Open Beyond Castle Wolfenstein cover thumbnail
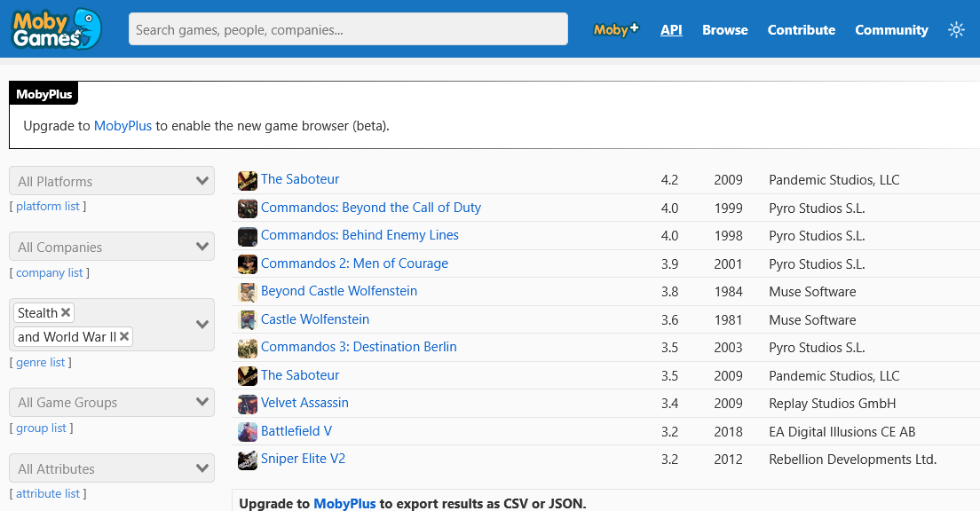Viewport: 980px width, 511px height. tap(248, 292)
